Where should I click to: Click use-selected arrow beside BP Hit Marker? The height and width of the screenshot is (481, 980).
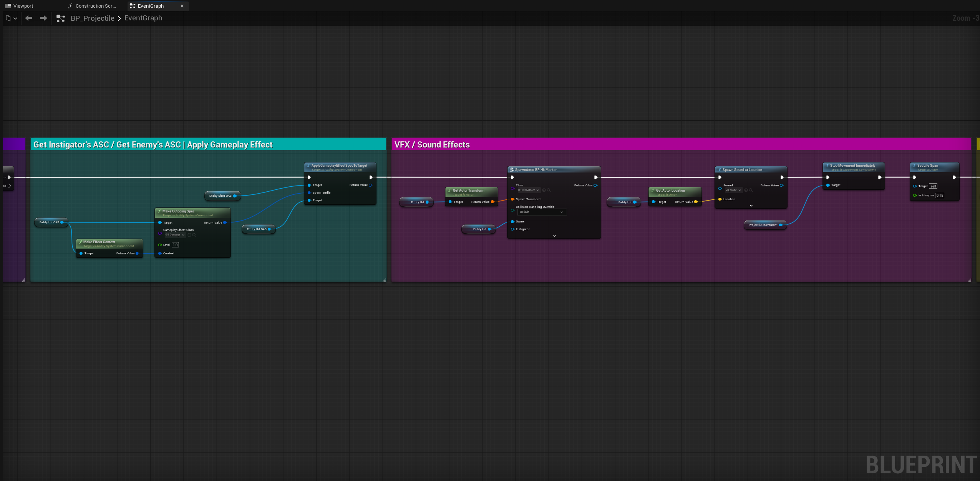coord(544,190)
